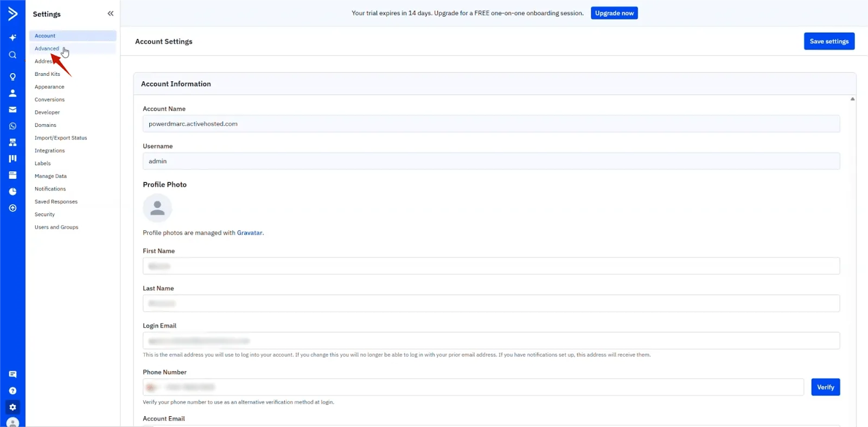868x427 pixels.
Task: Open user avatar icon at sidebar bottom
Action: (12, 422)
